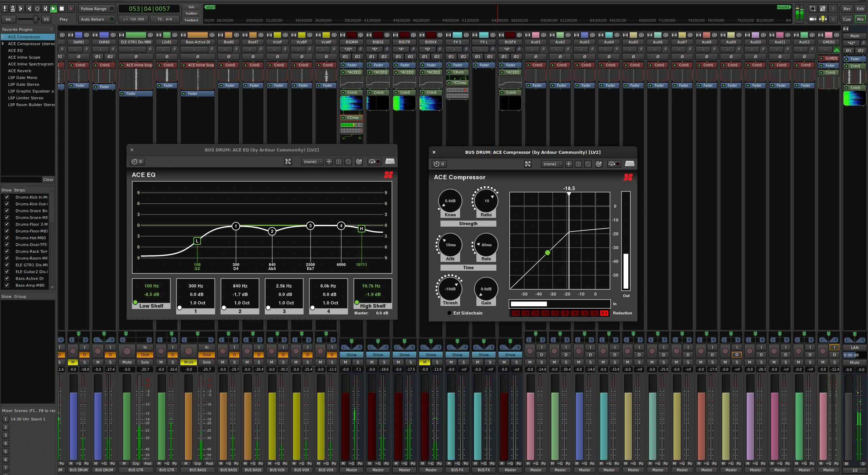This screenshot has height=475, width=868.
Task: Click the Solo alert indicator
Action: (x=191, y=7)
